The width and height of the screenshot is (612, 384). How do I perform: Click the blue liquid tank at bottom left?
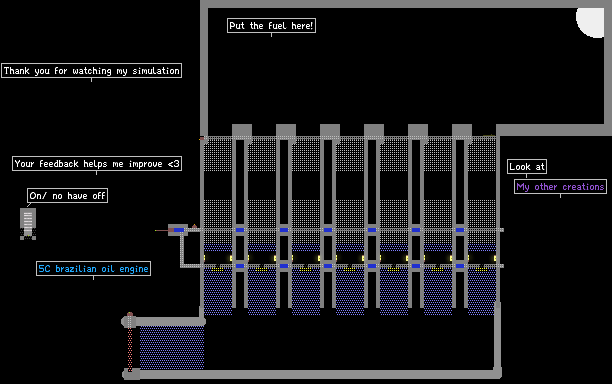172,348
